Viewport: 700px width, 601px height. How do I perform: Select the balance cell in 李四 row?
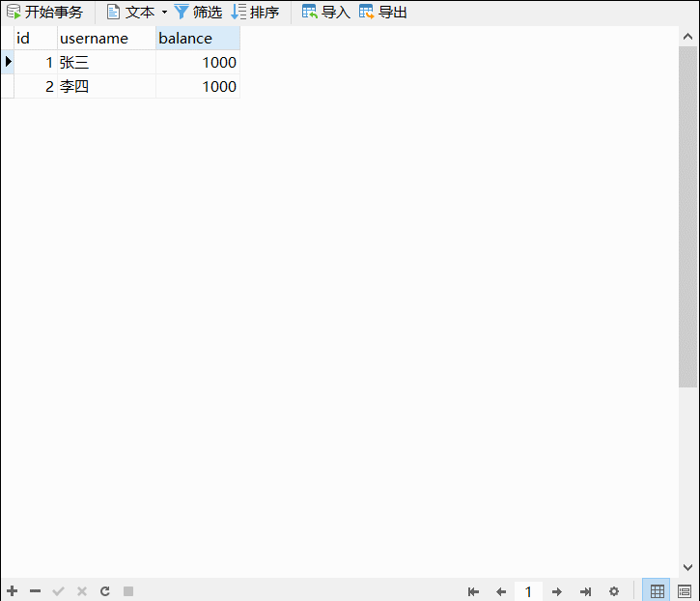coord(198,86)
